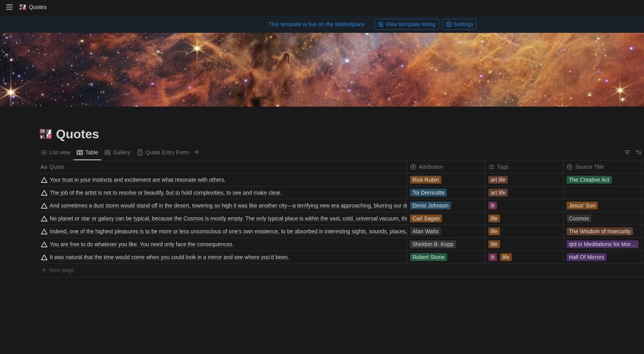The image size is (644, 354).
Task: Switch to the Gallery view tab
Action: point(117,152)
